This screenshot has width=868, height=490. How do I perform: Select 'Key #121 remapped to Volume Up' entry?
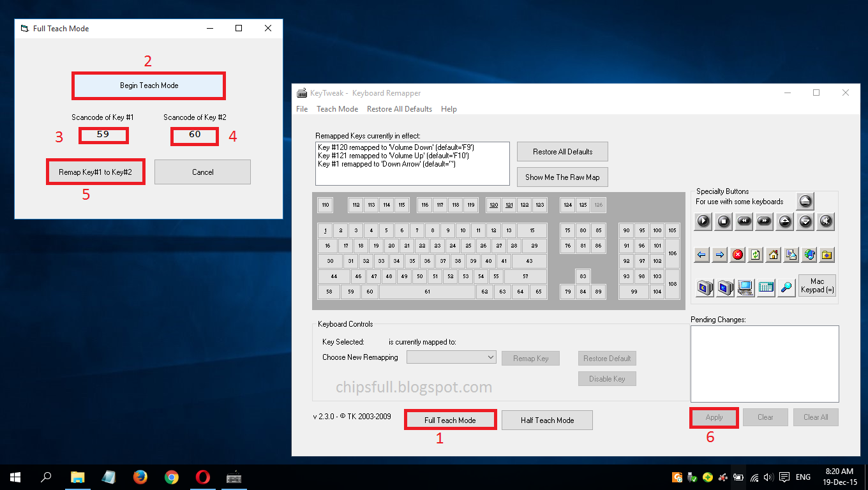[x=393, y=156]
